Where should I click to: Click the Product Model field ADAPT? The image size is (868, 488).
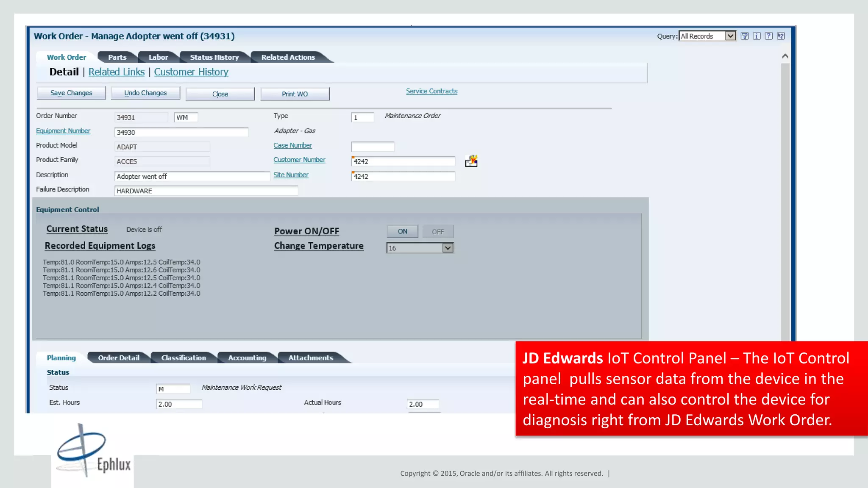point(162,147)
